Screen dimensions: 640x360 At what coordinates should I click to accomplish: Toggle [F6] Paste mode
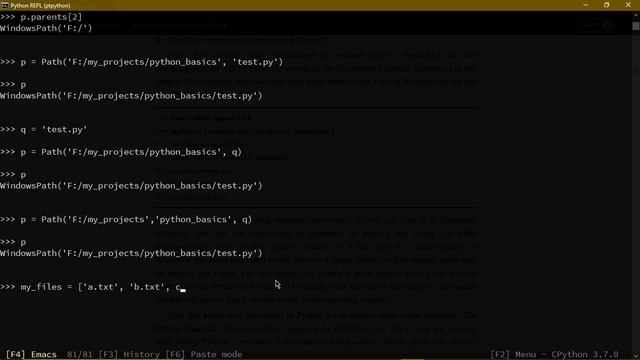[204, 354]
